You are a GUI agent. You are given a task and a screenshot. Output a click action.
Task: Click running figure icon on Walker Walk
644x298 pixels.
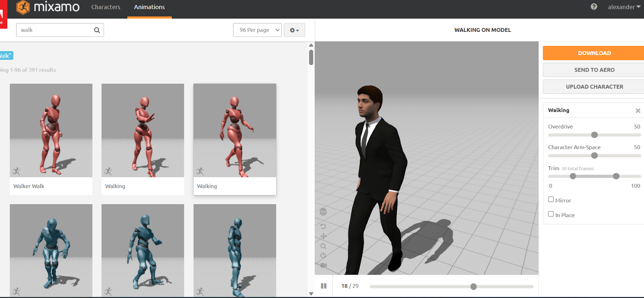(16, 171)
